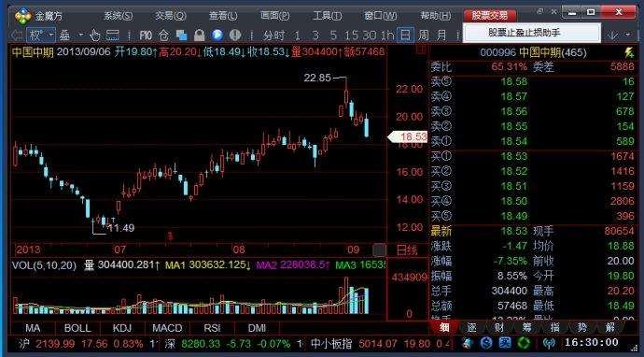The height and width of the screenshot is (357, 644).
Task: Click the blue round play icon
Action: [217, 35]
